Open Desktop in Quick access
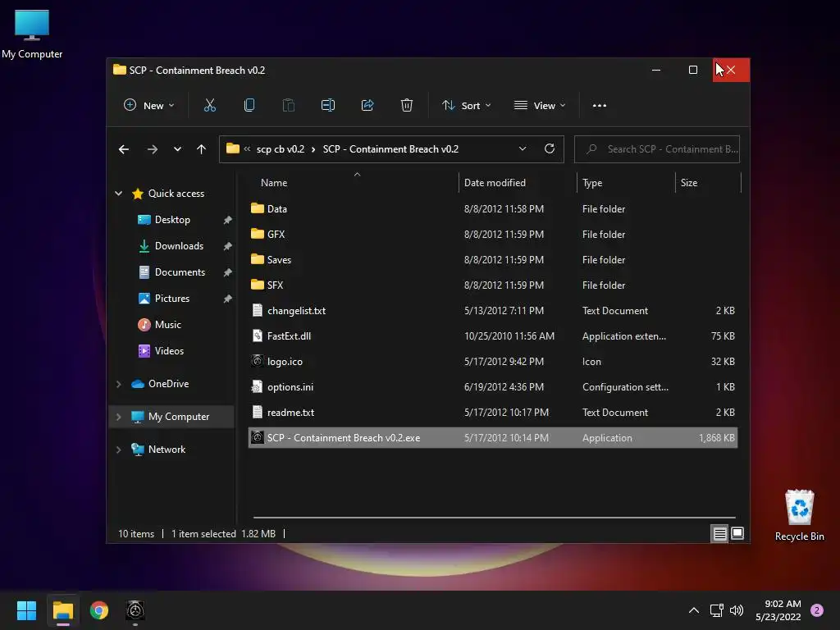840x630 pixels. point(172,220)
